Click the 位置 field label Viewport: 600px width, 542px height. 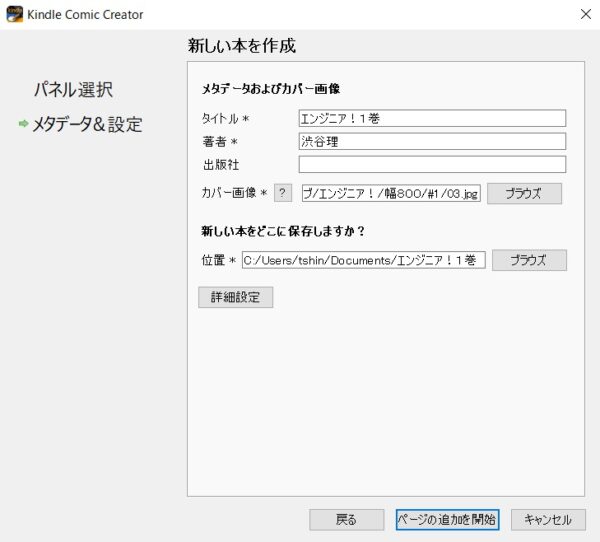pos(218,260)
